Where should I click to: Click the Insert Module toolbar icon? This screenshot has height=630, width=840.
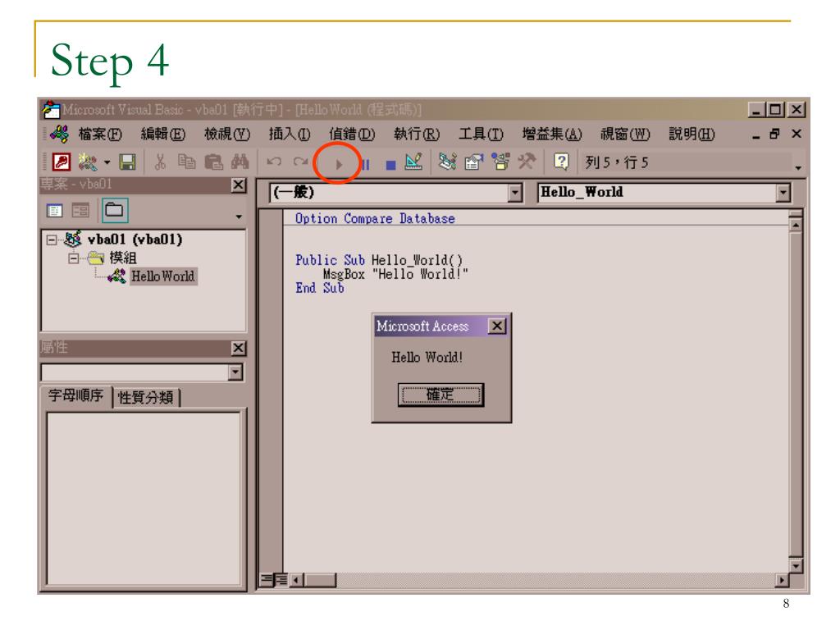point(88,162)
